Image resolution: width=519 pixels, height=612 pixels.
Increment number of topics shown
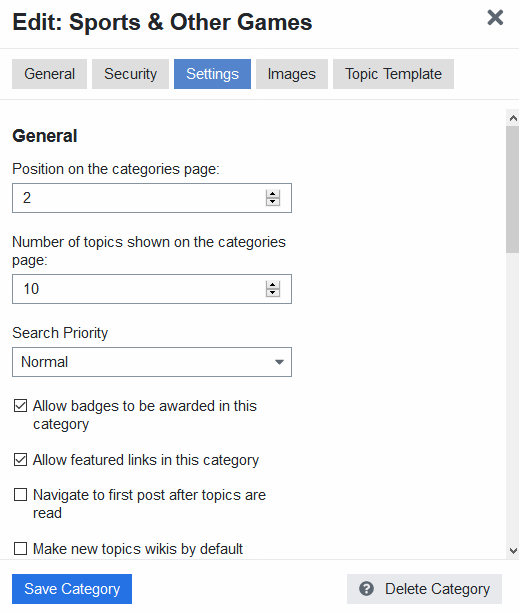[x=273, y=285]
